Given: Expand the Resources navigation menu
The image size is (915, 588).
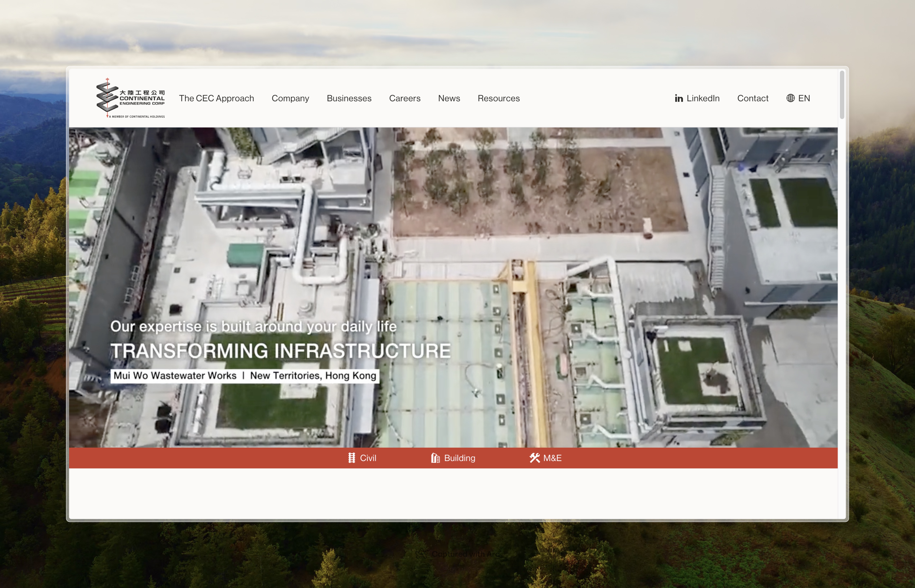Looking at the screenshot, I should click(x=498, y=98).
